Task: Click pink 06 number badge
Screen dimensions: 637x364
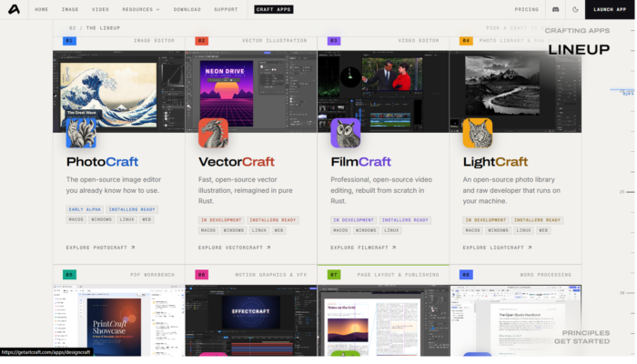Action: pyautogui.click(x=201, y=275)
